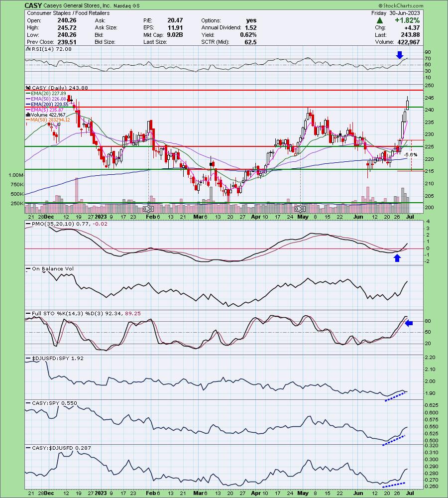Click the Options value yes

point(251,20)
